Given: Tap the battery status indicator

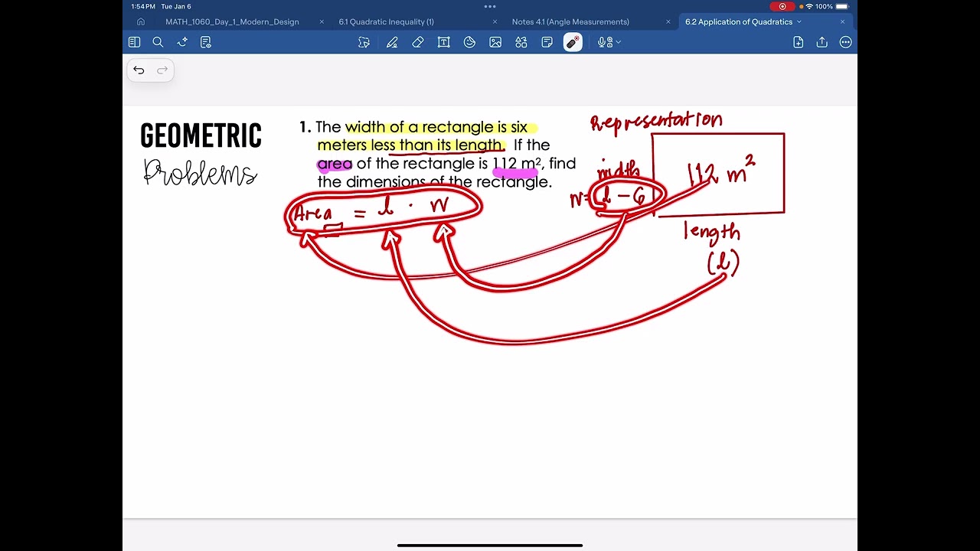Looking at the screenshot, I should 842,6.
